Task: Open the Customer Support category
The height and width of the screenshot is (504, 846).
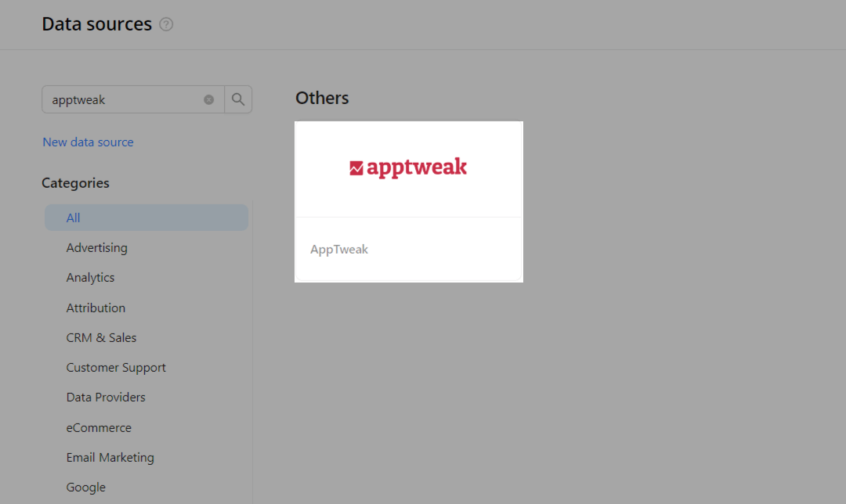Action: pos(116,367)
